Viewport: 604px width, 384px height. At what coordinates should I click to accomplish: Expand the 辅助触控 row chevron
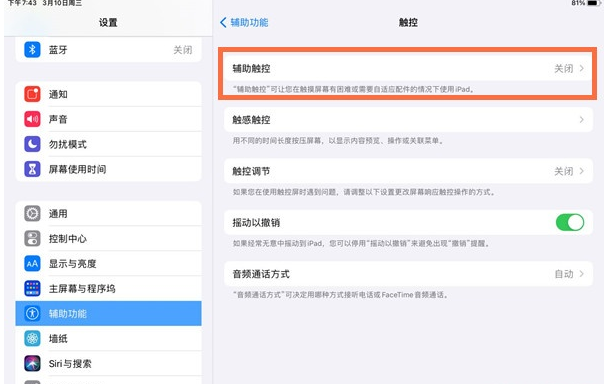pos(582,69)
